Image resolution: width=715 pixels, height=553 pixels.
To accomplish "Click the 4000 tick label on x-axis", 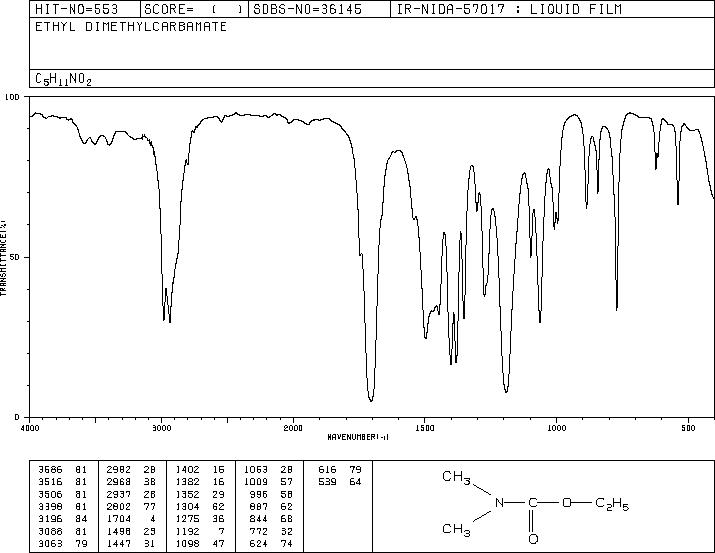I will 30,428.
